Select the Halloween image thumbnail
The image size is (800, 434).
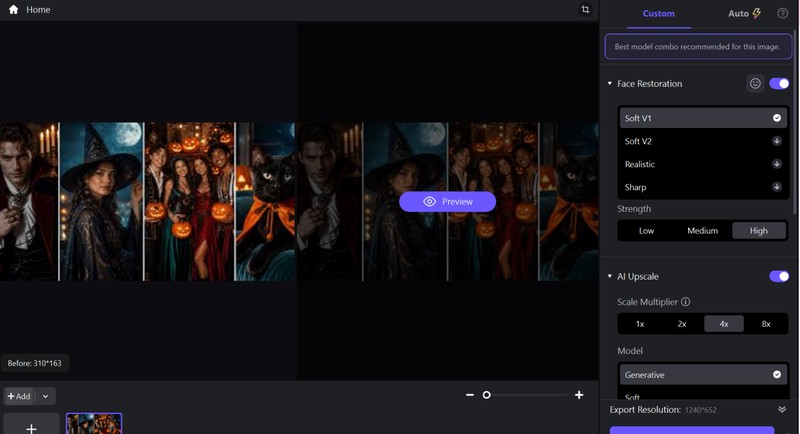(x=94, y=424)
